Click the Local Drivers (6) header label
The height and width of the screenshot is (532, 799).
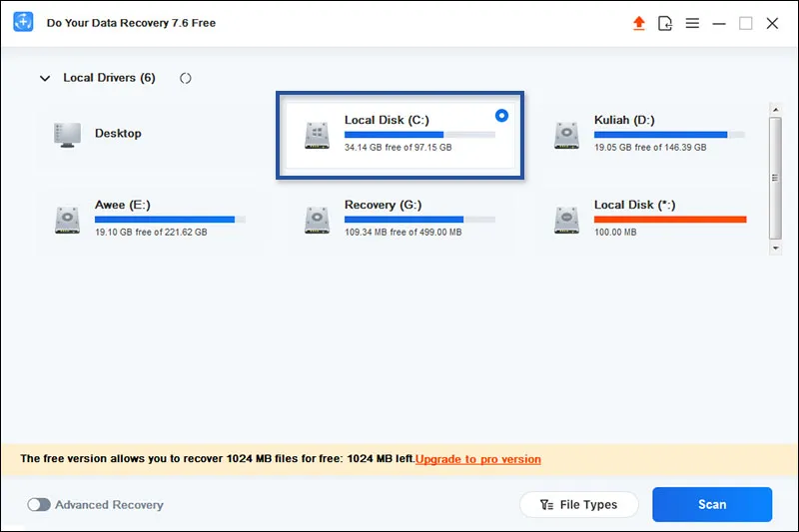tap(109, 78)
